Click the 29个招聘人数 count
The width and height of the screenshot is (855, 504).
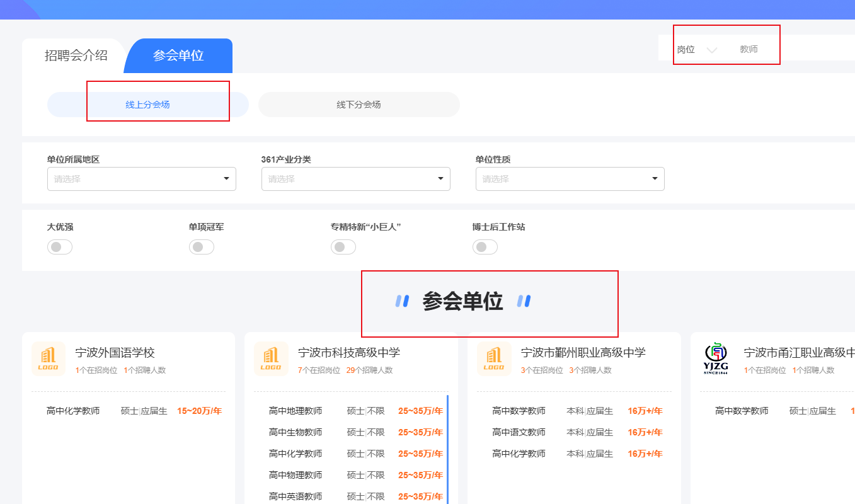click(369, 370)
